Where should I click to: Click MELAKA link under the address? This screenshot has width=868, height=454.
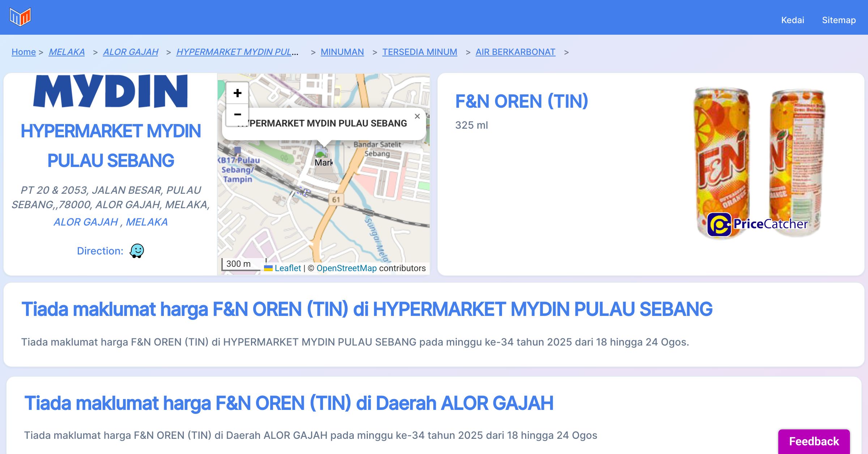point(147,222)
